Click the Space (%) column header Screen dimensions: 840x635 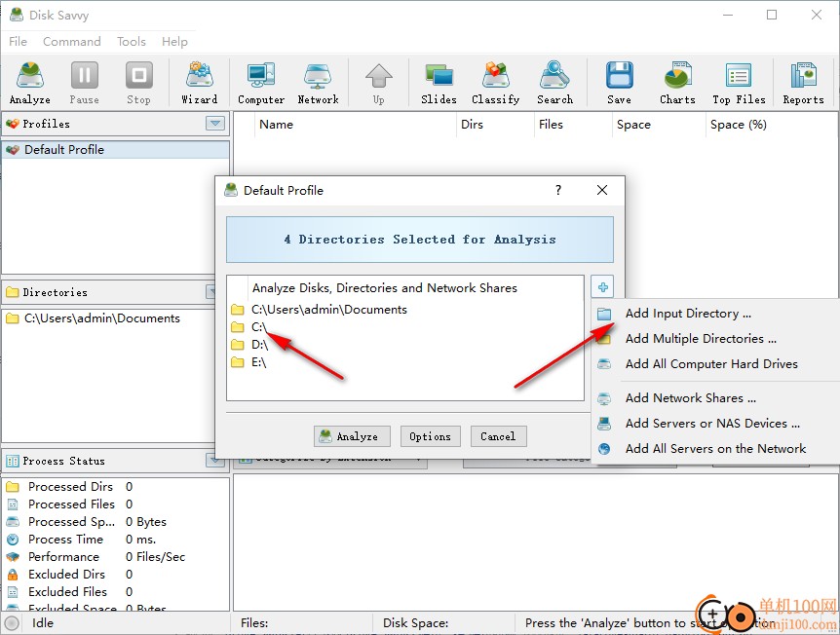772,125
